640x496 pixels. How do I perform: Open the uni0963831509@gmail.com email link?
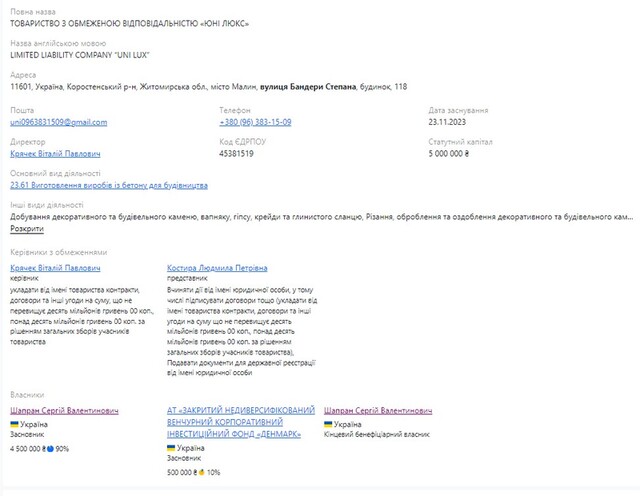(58, 122)
